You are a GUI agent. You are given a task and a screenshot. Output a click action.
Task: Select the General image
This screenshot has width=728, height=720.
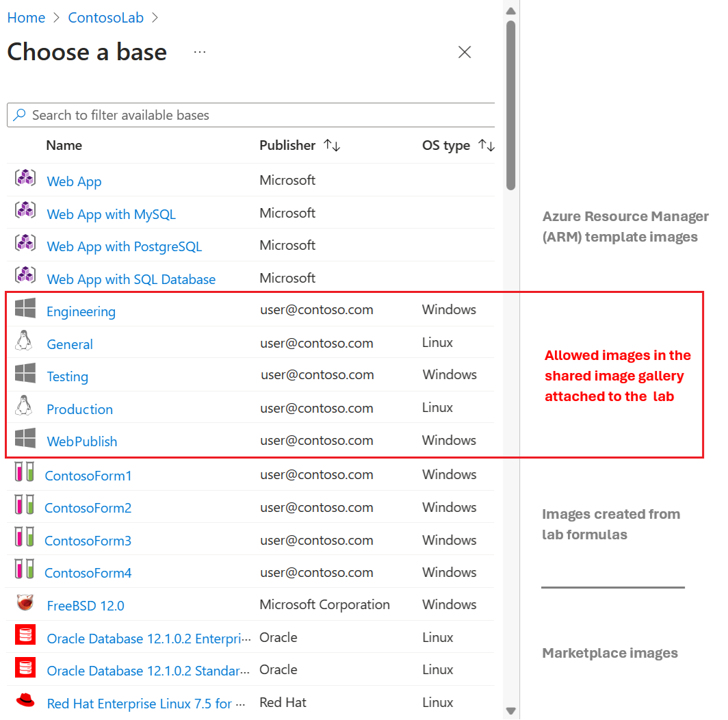tap(70, 344)
